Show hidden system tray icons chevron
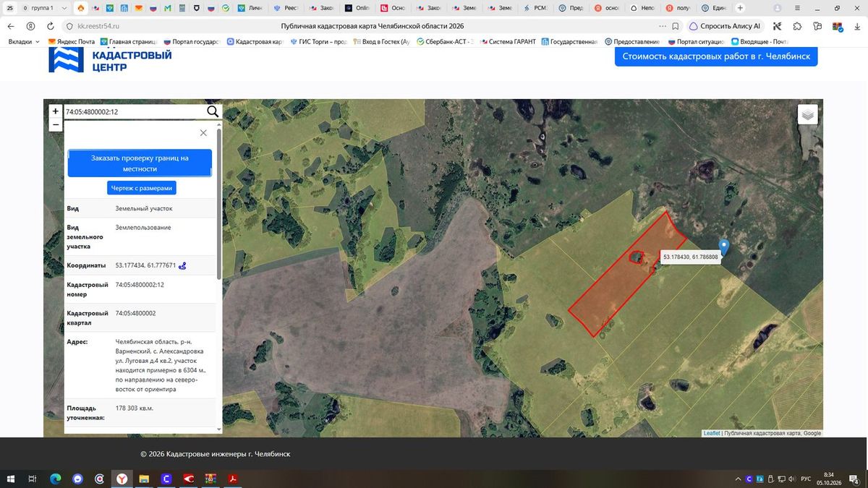 coord(738,479)
